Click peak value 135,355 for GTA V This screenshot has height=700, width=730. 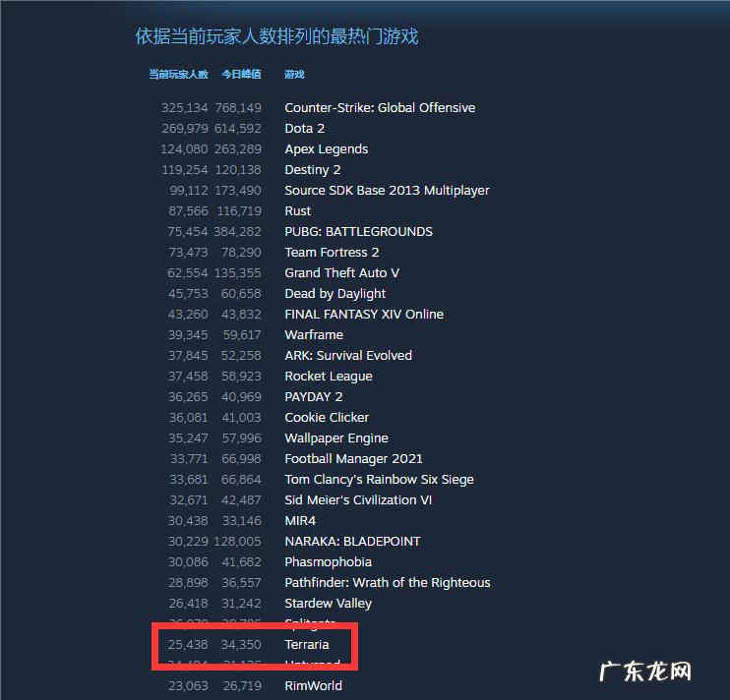coord(237,273)
